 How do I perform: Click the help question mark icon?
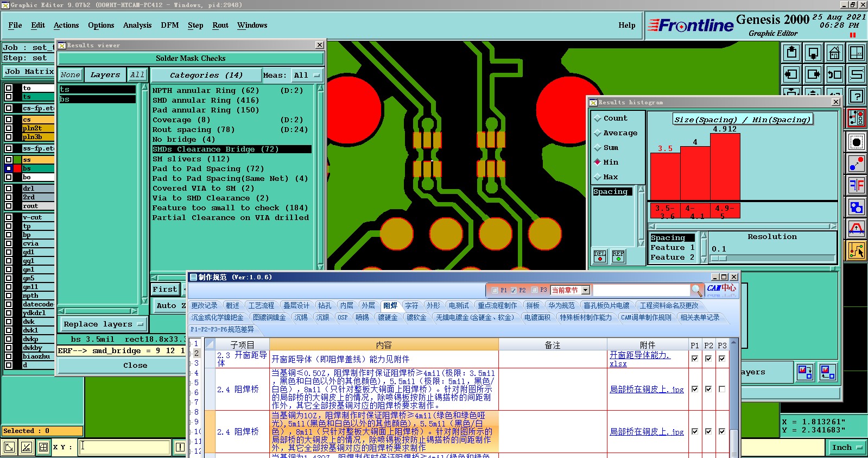point(857,96)
